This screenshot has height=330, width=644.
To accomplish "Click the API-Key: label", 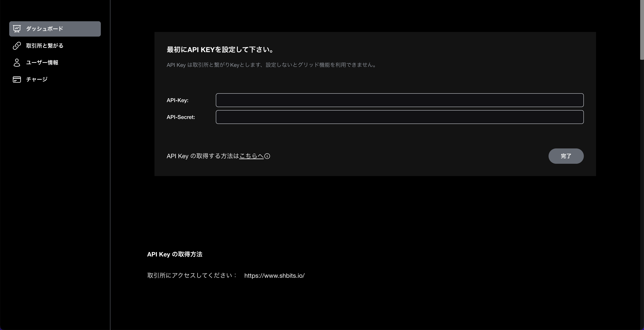I will click(177, 100).
